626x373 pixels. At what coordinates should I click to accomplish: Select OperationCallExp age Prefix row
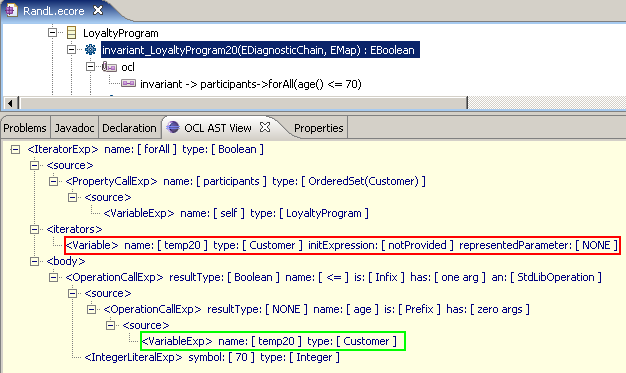pyautogui.click(x=317, y=309)
